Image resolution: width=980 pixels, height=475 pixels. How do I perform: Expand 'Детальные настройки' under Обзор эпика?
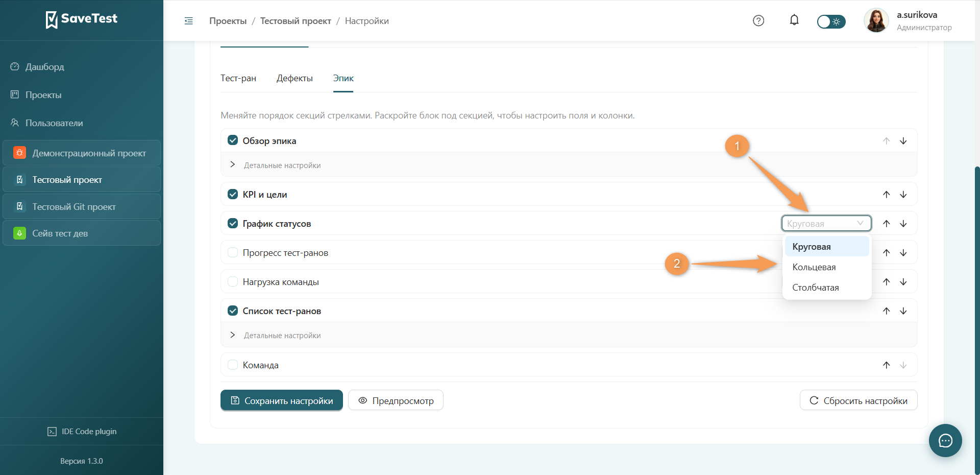[276, 165]
